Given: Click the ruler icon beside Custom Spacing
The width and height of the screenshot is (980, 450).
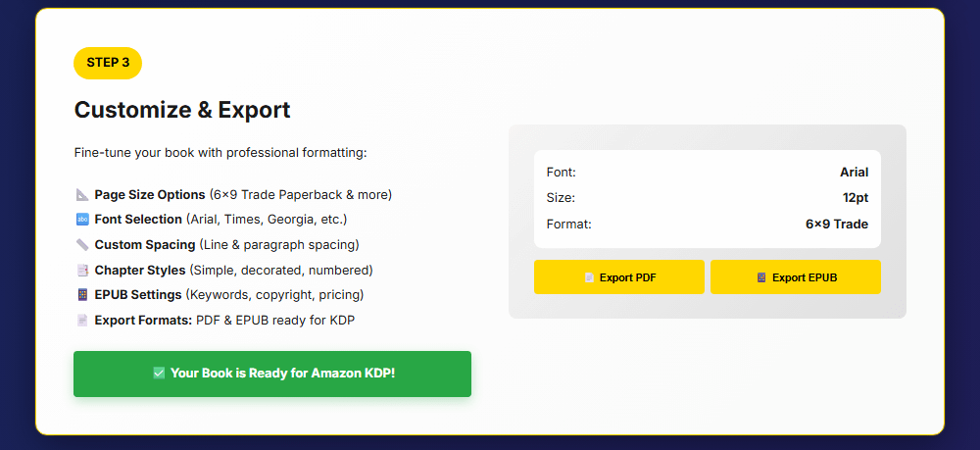Looking at the screenshot, I should (82, 245).
